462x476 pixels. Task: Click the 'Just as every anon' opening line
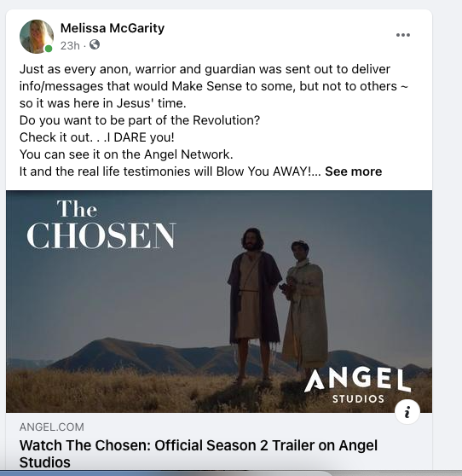205,69
